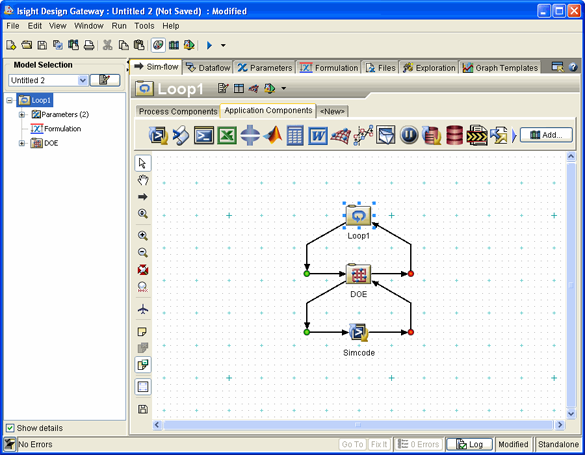585x455 pixels.
Task: Select the Word component icon
Action: pos(318,135)
